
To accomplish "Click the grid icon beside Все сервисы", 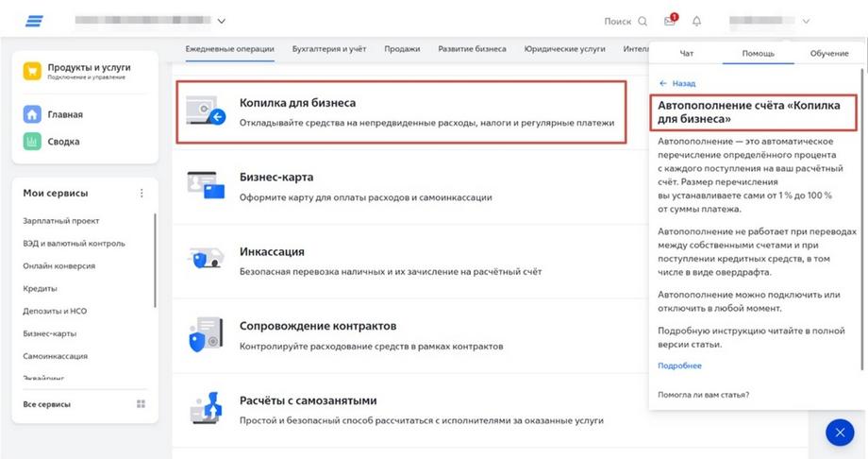I will (142, 404).
